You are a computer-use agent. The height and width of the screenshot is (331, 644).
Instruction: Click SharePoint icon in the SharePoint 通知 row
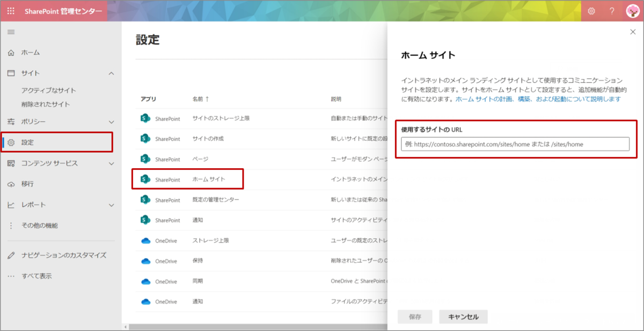[x=145, y=220]
